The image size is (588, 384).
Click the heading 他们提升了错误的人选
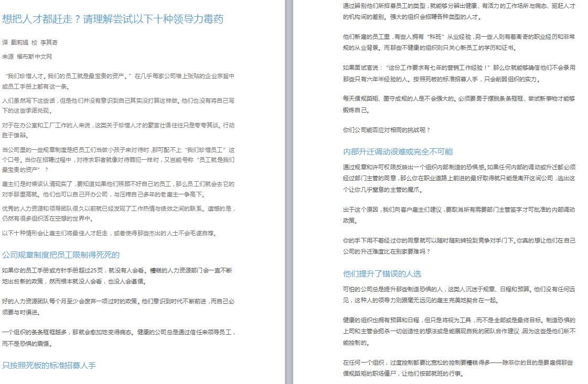(382, 273)
